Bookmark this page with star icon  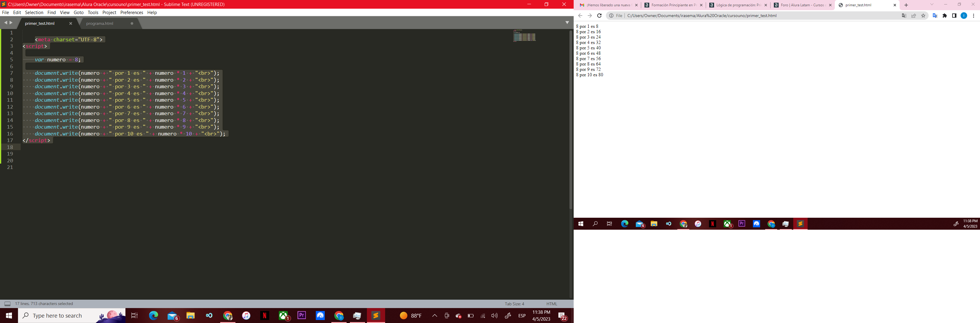pyautogui.click(x=923, y=16)
